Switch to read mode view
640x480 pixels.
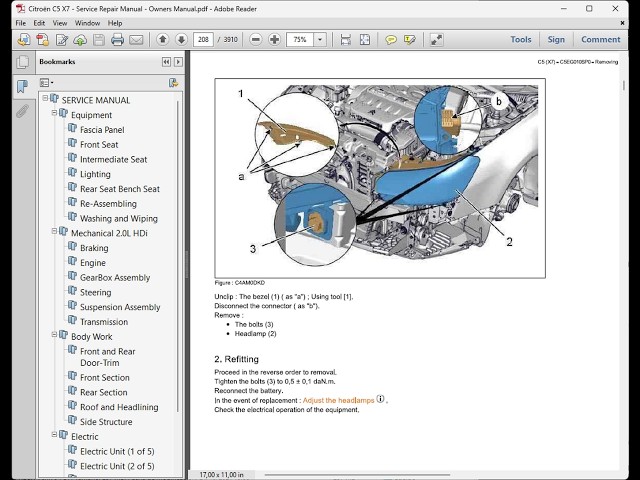(436, 40)
